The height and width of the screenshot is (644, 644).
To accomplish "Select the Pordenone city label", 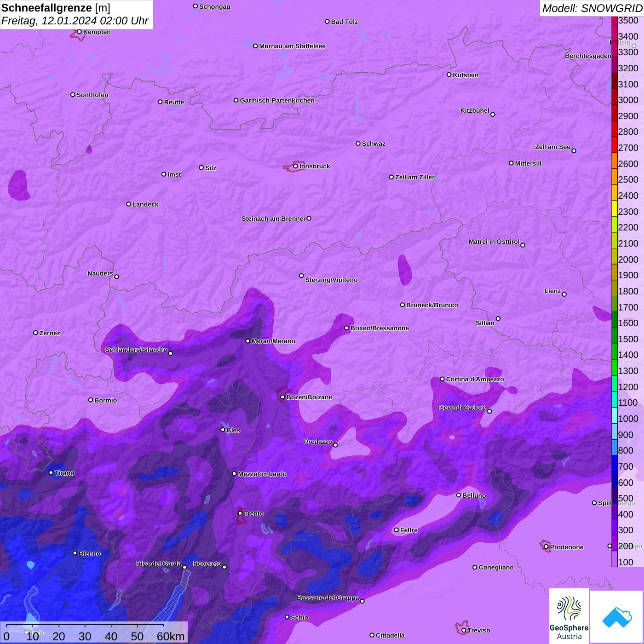I will click(x=567, y=547).
